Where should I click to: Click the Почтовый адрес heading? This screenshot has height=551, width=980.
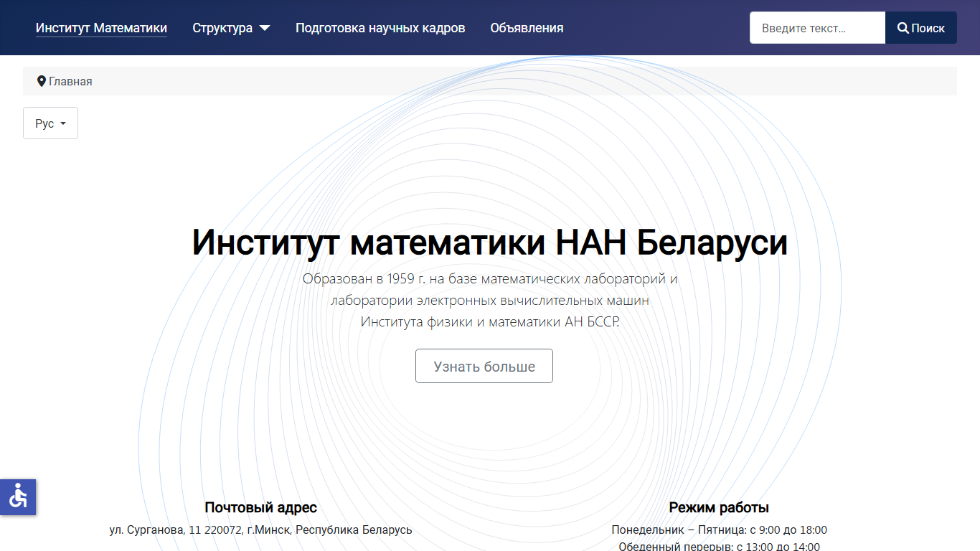point(260,507)
